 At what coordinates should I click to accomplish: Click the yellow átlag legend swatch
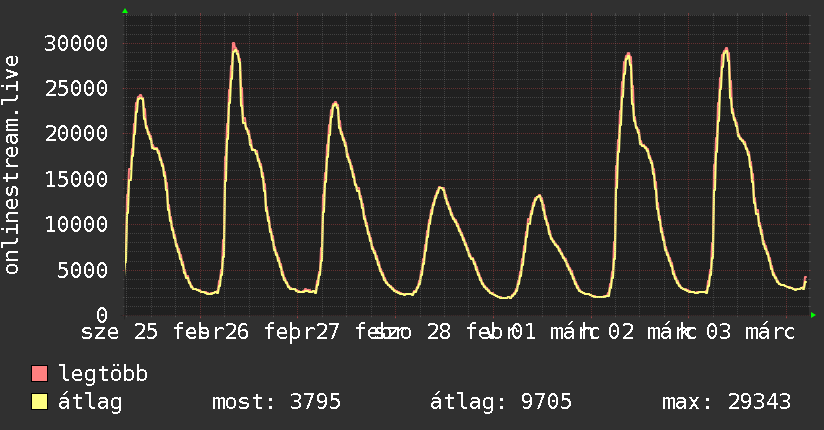[39, 402]
